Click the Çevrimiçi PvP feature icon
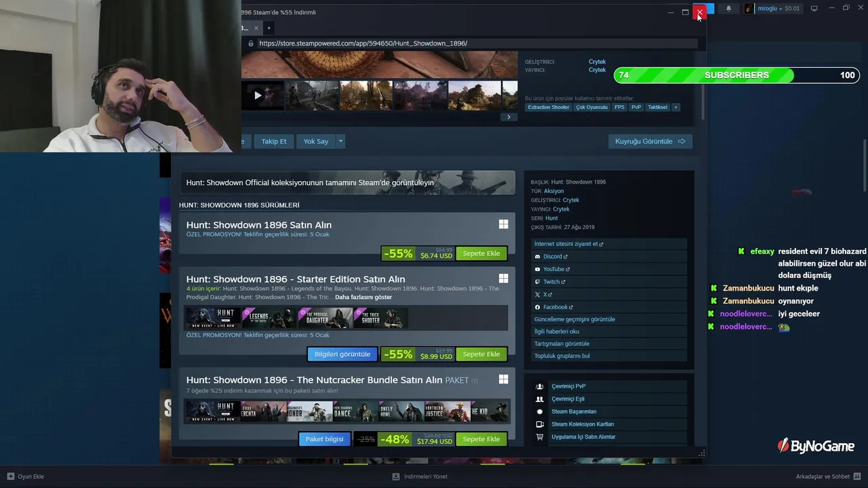The width and height of the screenshot is (868, 488). click(x=540, y=386)
